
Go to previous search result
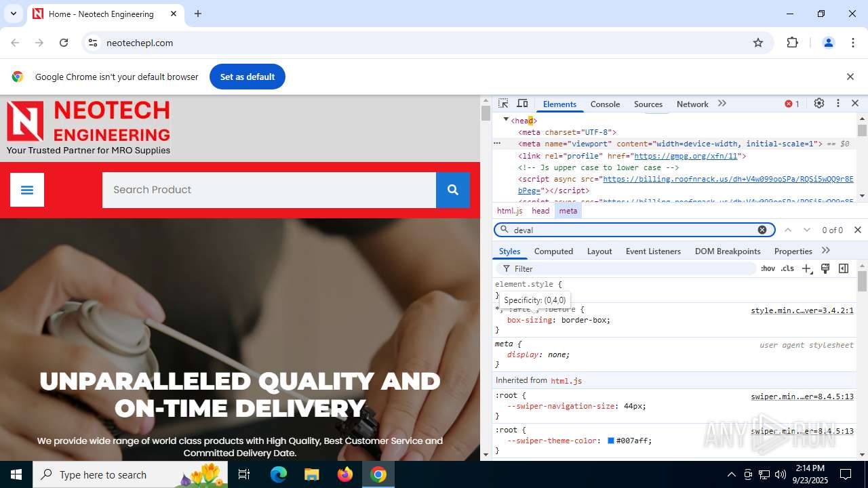click(x=788, y=230)
